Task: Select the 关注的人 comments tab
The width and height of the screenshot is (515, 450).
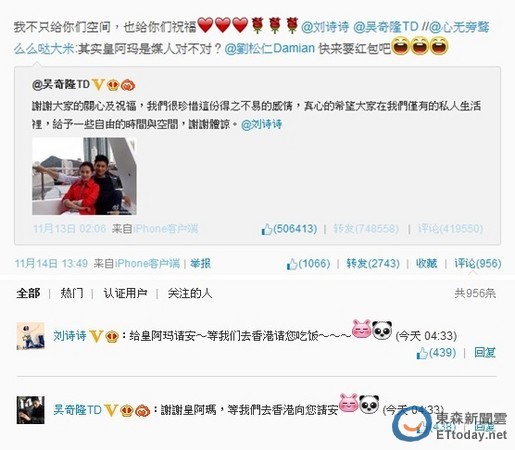Action: 190,293
